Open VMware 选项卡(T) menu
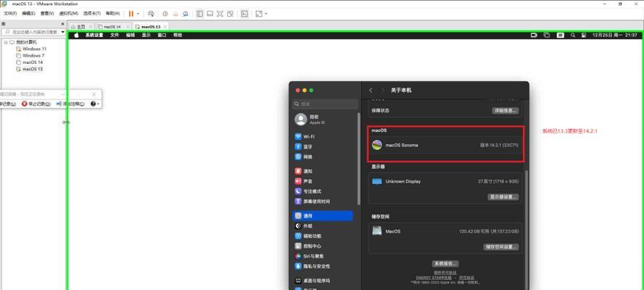644x290 pixels. coord(92,14)
